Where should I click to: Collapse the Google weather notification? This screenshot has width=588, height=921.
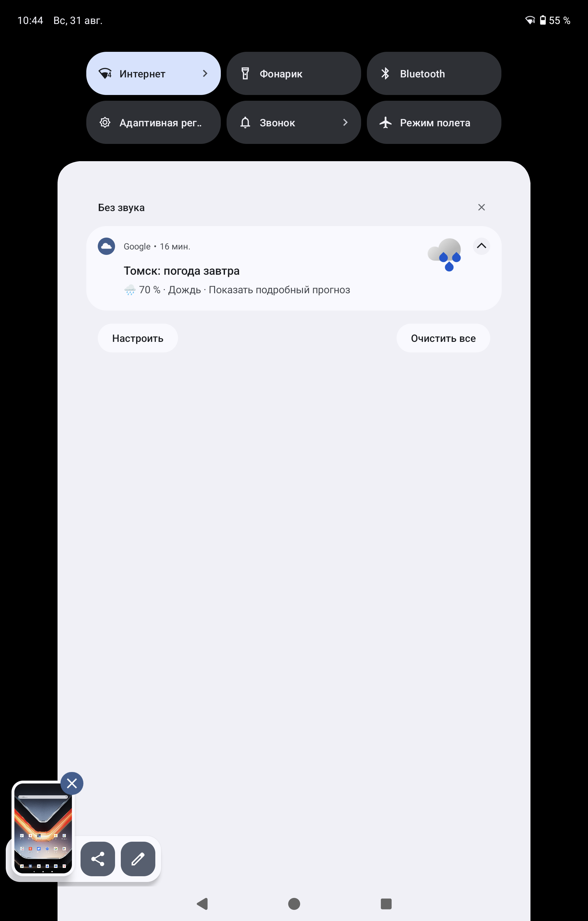pyautogui.click(x=481, y=246)
